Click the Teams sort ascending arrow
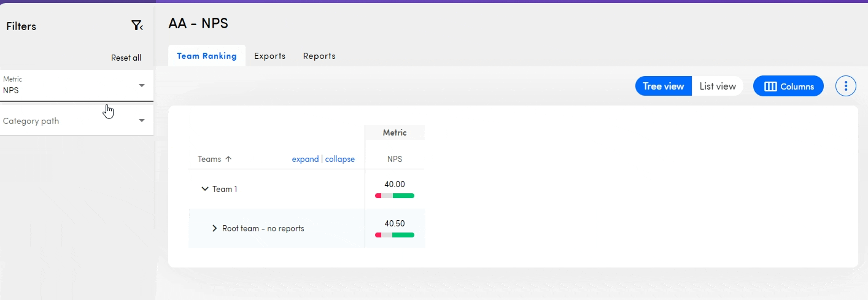 (x=228, y=159)
